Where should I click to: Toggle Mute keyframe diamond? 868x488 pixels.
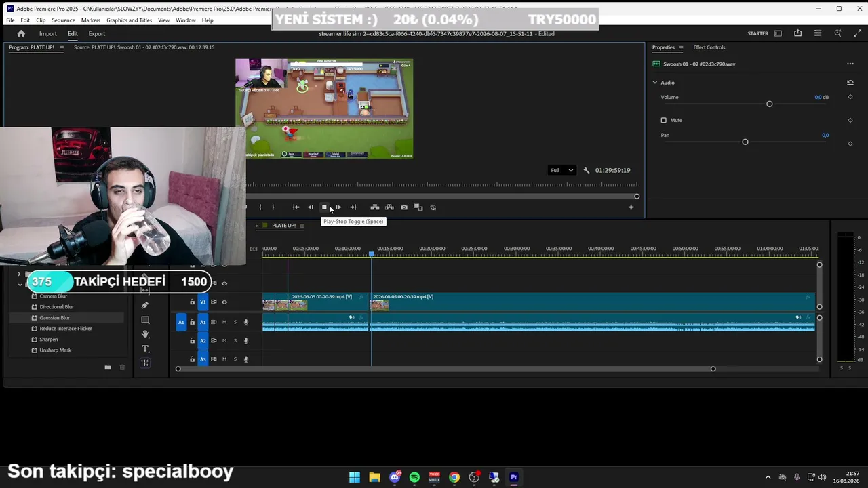coord(850,120)
